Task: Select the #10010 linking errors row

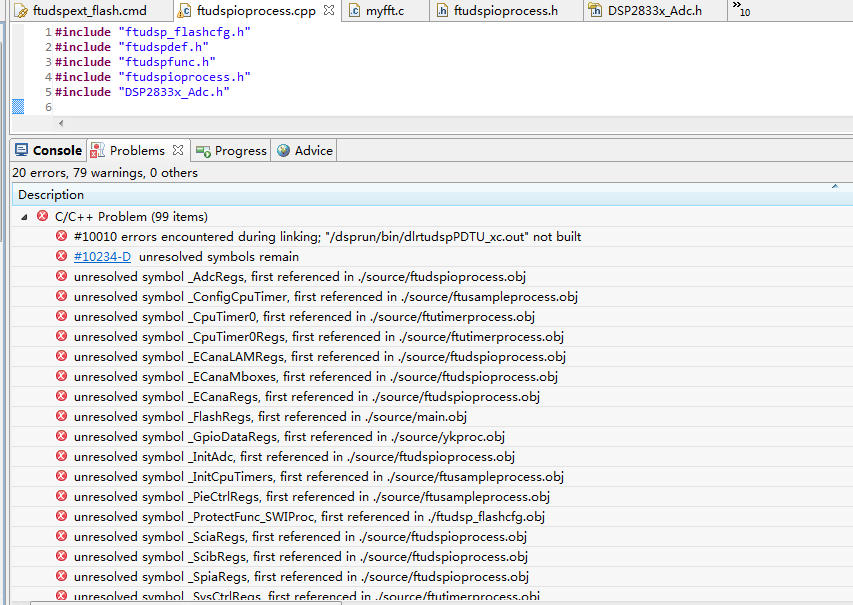Action: [x=432, y=237]
